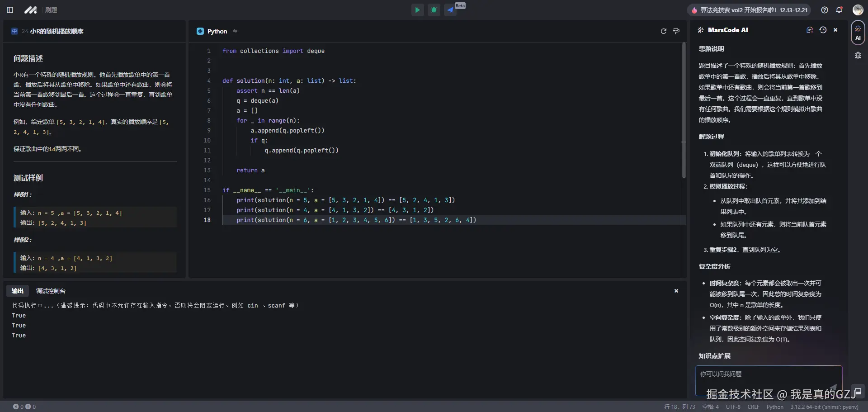The width and height of the screenshot is (868, 412).
Task: Change indentation setting 空格: 4
Action: (x=710, y=407)
